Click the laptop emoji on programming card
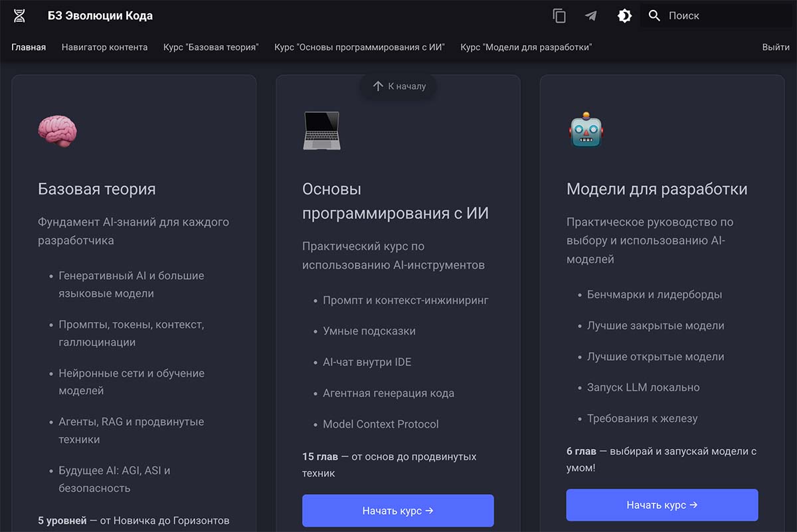This screenshot has width=797, height=532. pyautogui.click(x=321, y=130)
